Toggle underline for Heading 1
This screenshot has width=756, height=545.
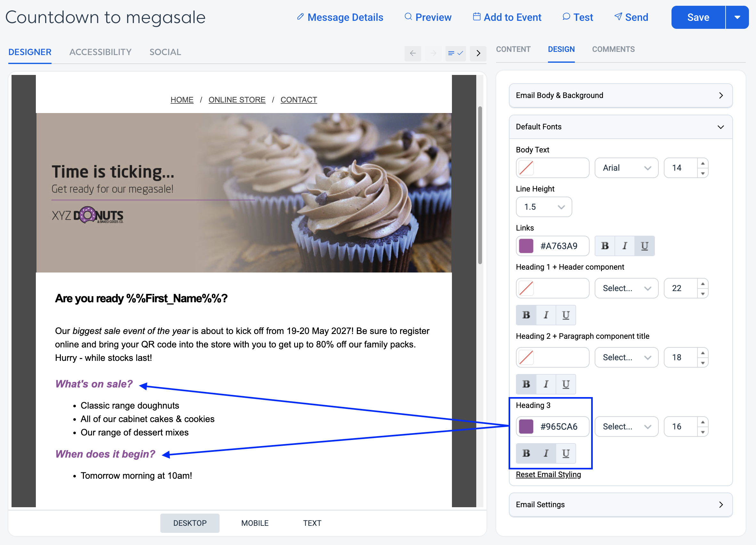(566, 315)
